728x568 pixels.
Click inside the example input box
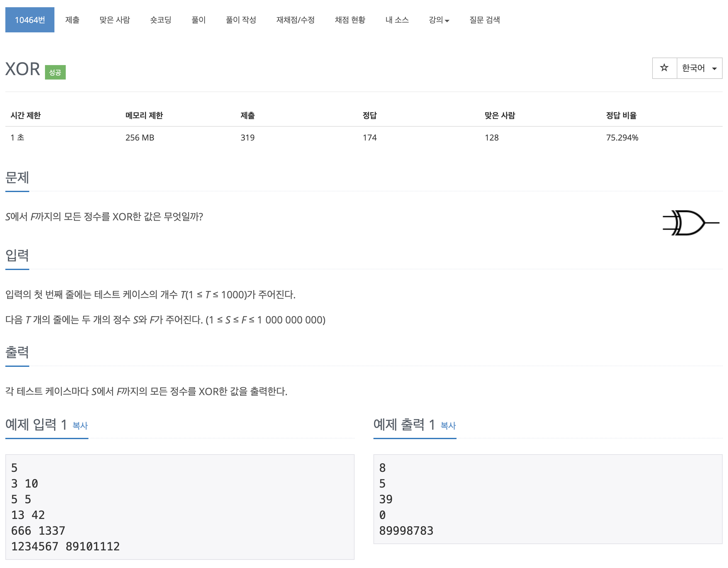[x=179, y=506]
